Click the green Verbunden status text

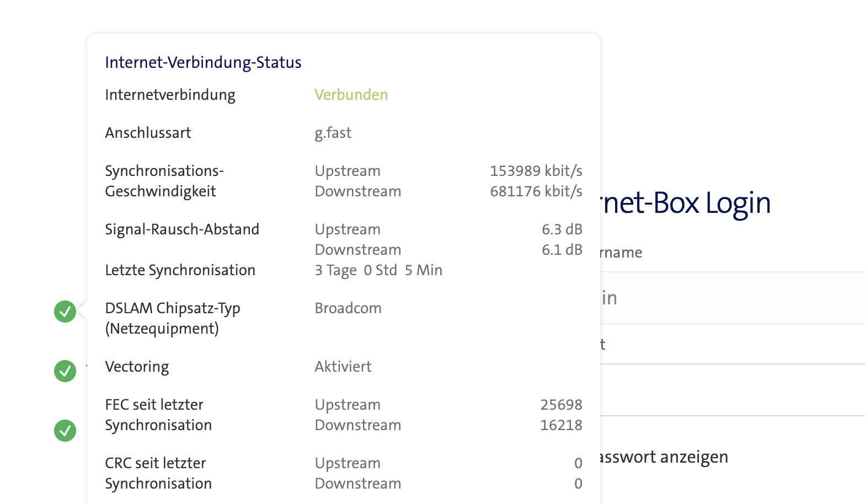(x=351, y=95)
